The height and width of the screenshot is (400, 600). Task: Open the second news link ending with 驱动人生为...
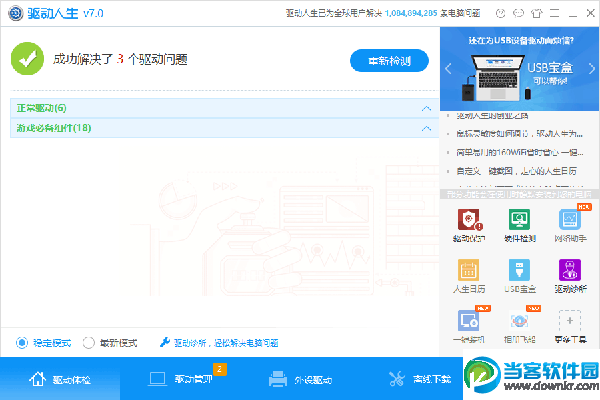coord(519,134)
